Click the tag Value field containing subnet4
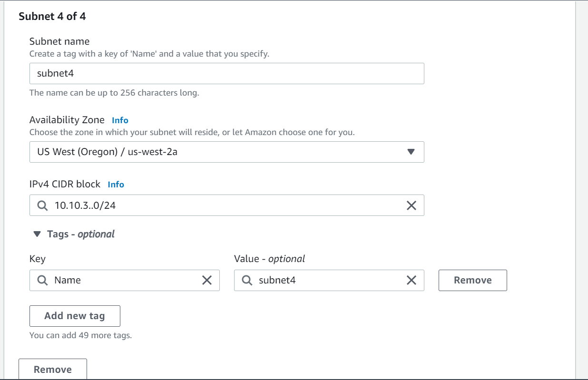The height and width of the screenshot is (380, 588). 329,280
